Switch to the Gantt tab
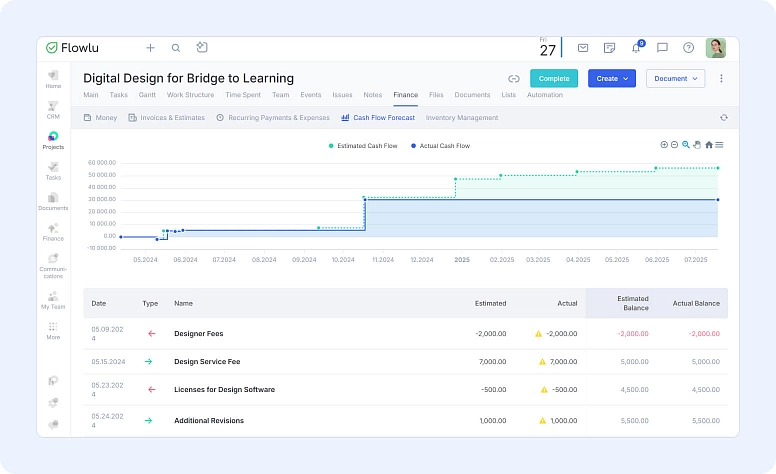Viewport: 776px width, 474px height. 147,95
